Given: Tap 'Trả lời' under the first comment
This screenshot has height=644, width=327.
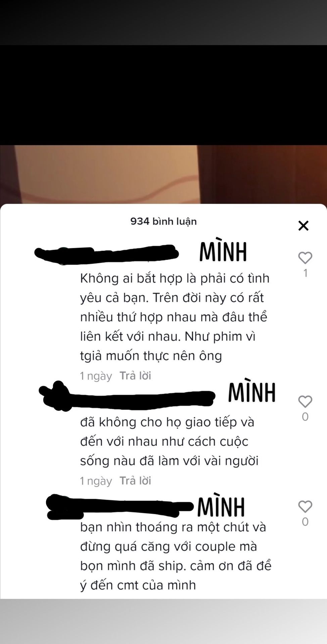Looking at the screenshot, I should (135, 376).
